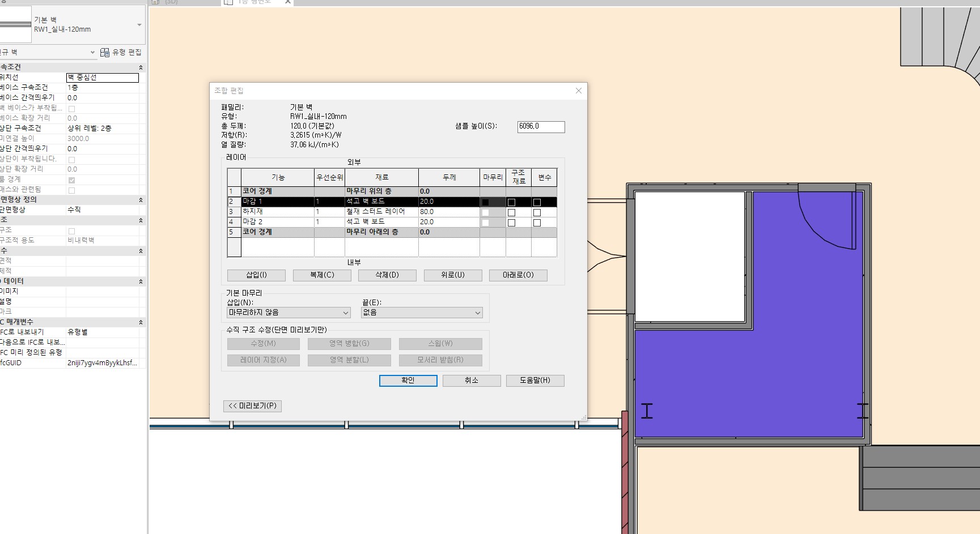Check 변수 box for 하지재 row
980x534 pixels.
tap(537, 212)
